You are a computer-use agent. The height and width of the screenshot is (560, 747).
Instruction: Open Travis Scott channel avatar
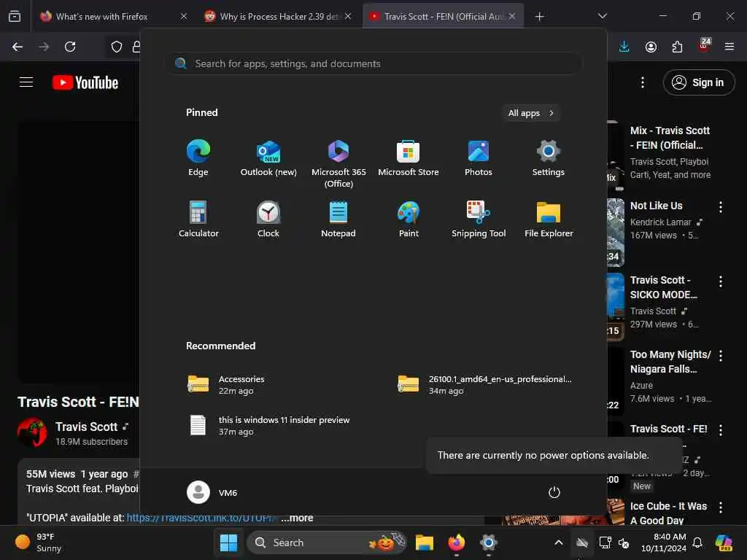[32, 432]
